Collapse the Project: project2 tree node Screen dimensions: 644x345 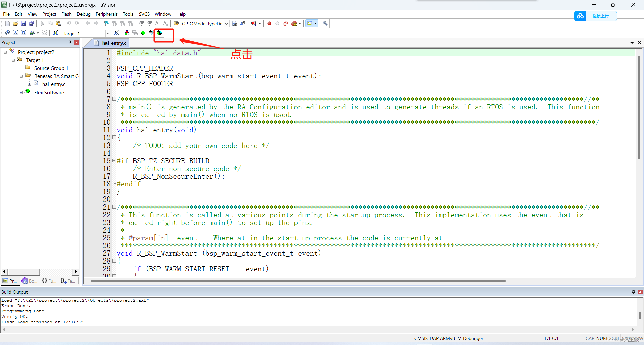click(x=5, y=52)
